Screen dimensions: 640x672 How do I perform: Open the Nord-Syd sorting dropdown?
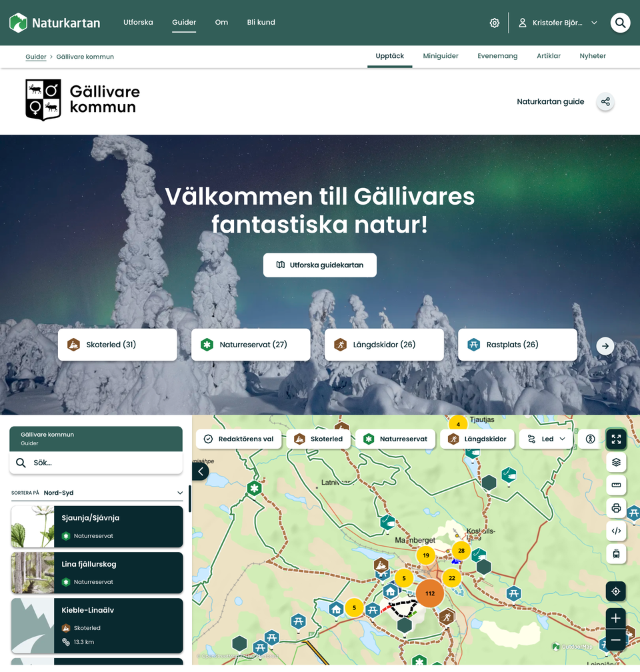point(96,493)
